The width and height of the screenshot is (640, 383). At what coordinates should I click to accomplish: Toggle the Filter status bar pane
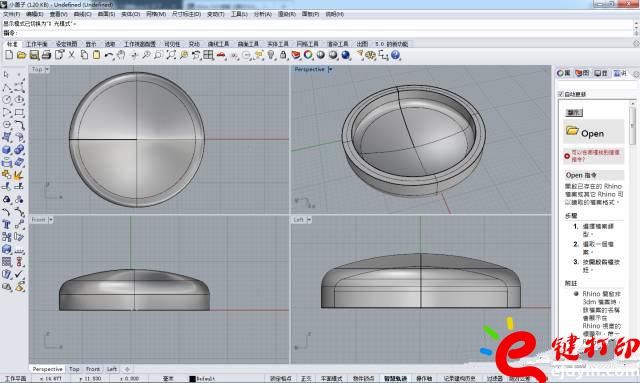click(495, 379)
